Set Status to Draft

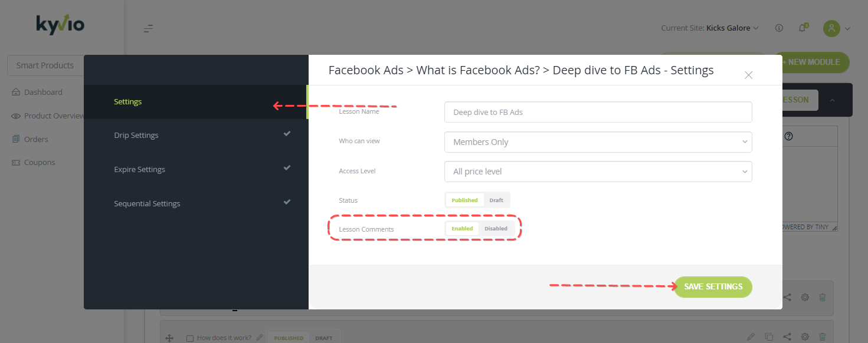496,200
